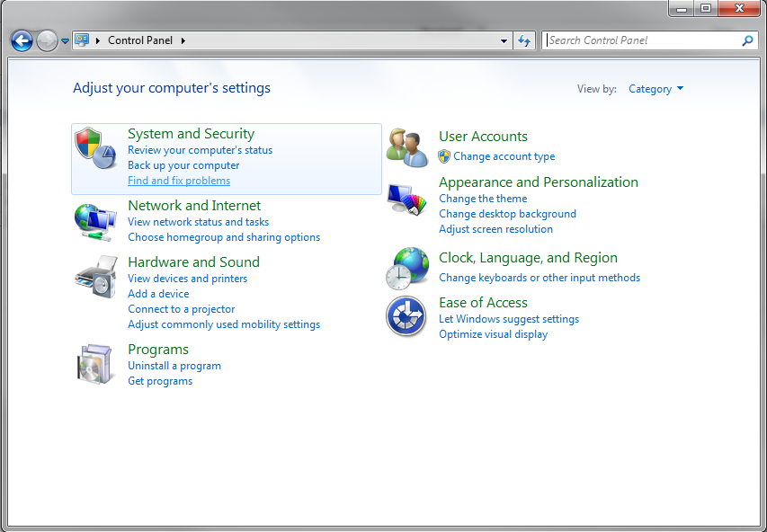The image size is (767, 532).
Task: Click Adjust screen resolution
Action: tap(495, 229)
